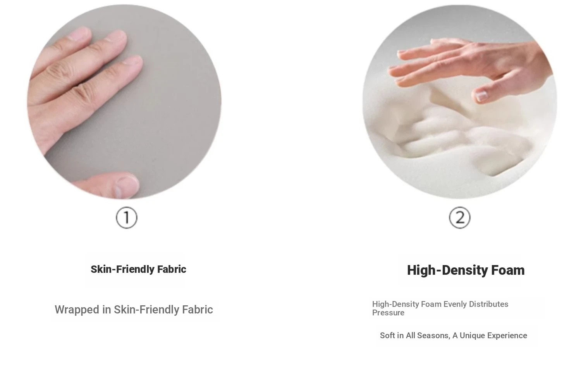Click the circled number 2 icon
581x392 pixels.
pyautogui.click(x=460, y=218)
